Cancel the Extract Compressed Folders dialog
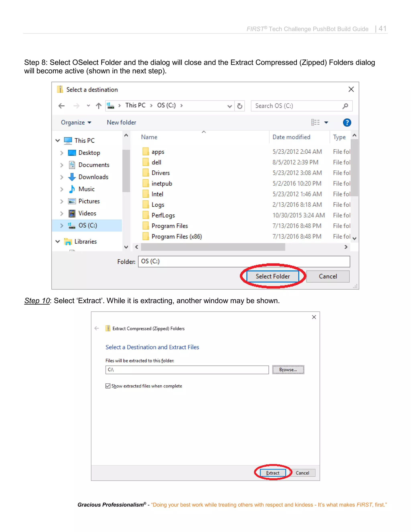This screenshot has height=532, width=411. [302, 473]
